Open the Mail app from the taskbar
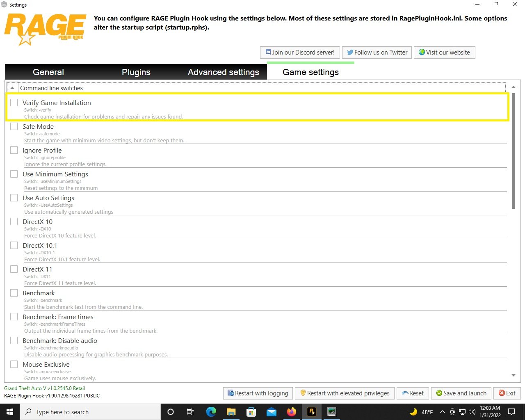Screen dimensions: 525x420 tap(272, 412)
